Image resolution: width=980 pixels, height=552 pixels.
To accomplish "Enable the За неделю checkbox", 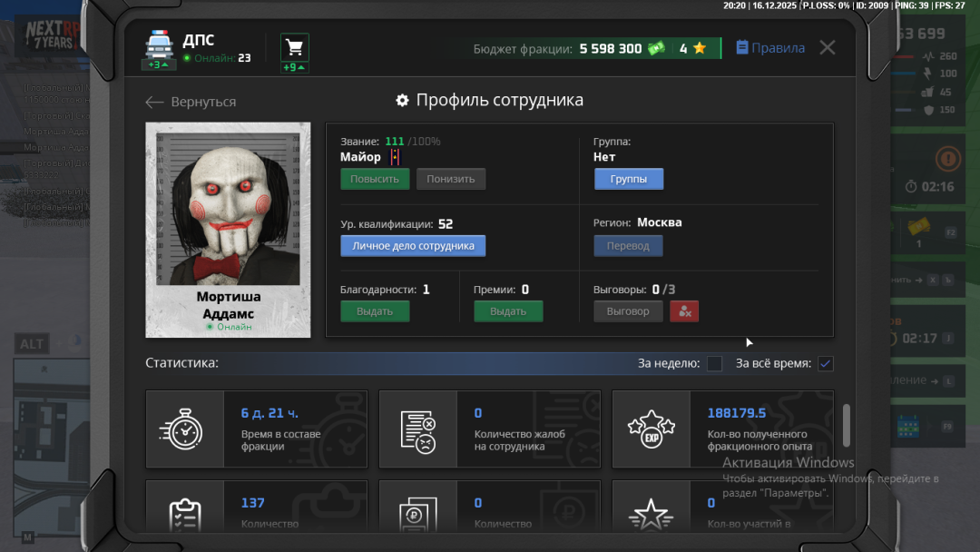I will (x=714, y=363).
